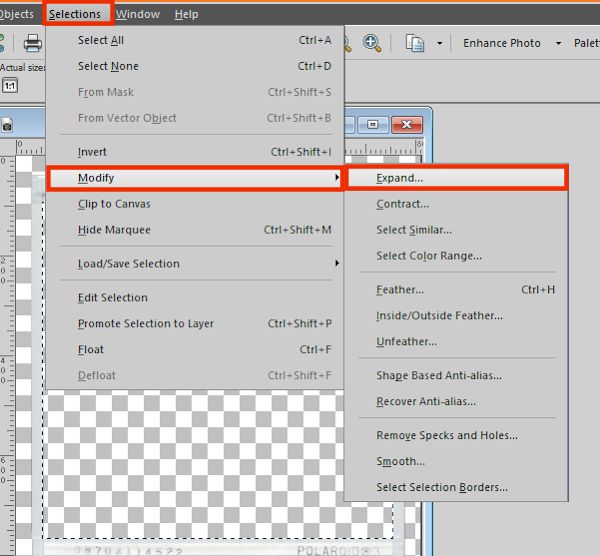Open Select Color Range...
The image size is (600, 556).
coord(456,256)
